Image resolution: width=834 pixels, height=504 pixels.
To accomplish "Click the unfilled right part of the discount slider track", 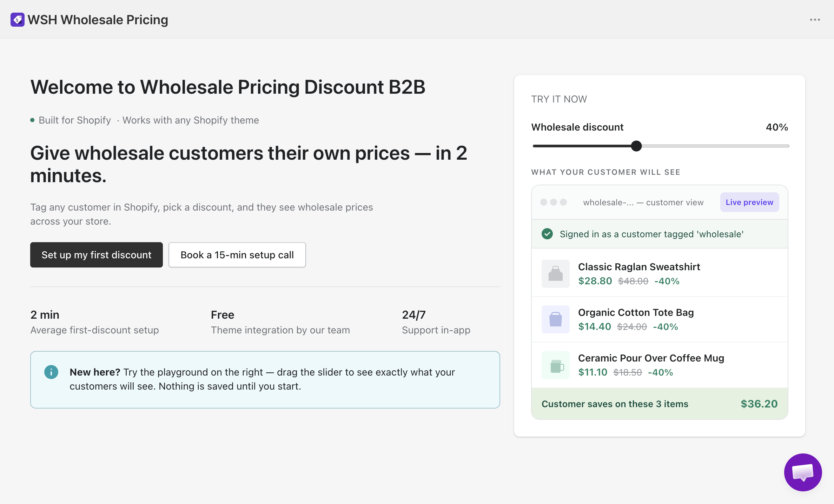I will tap(715, 146).
